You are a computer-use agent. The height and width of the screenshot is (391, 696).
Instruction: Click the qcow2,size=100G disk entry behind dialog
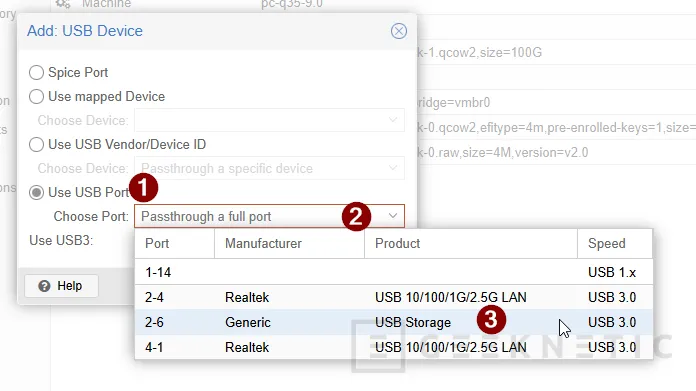click(x=479, y=52)
